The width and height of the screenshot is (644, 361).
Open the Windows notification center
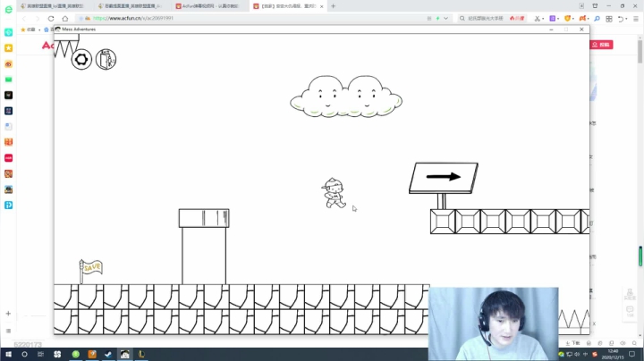[x=632, y=354]
